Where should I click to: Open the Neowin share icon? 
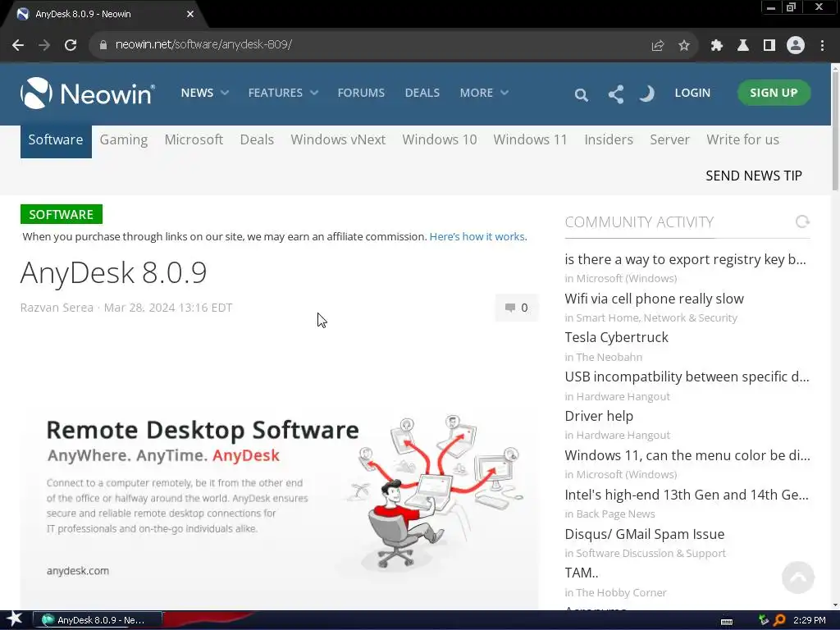616,94
